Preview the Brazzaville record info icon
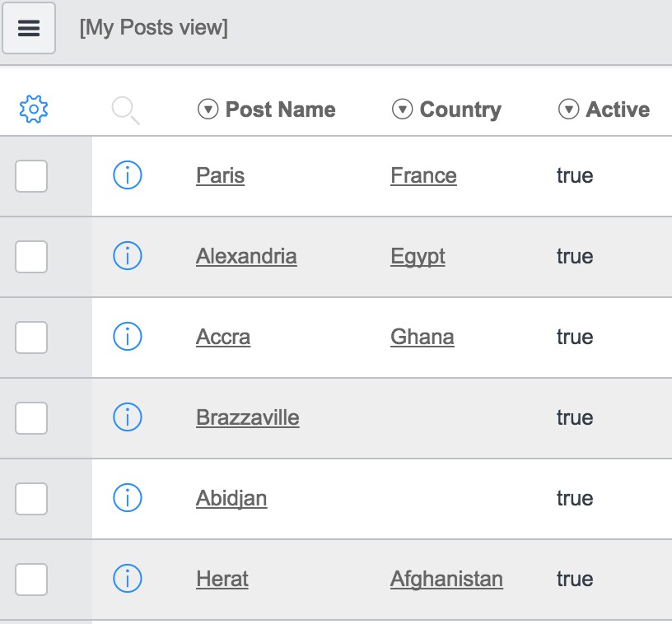672x624 pixels. (128, 417)
